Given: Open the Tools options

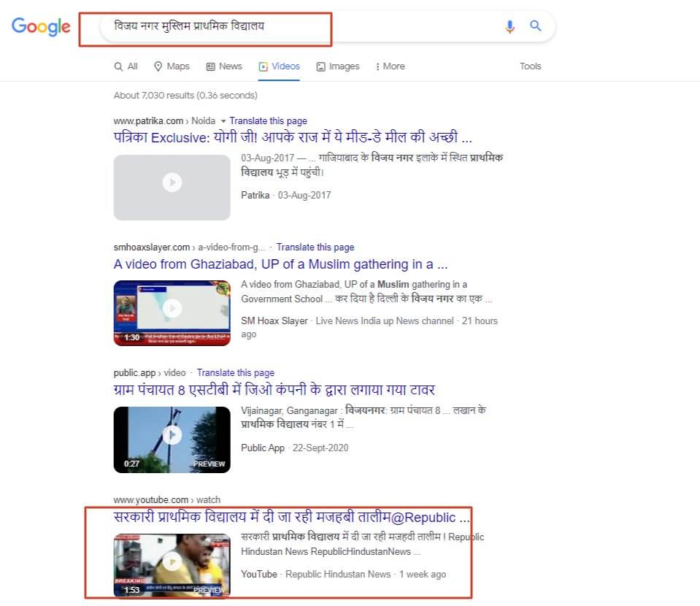Looking at the screenshot, I should (530, 66).
